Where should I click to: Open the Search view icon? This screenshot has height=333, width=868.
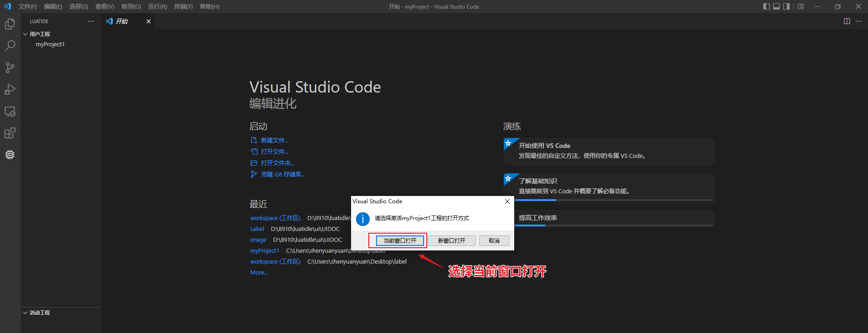(x=10, y=46)
